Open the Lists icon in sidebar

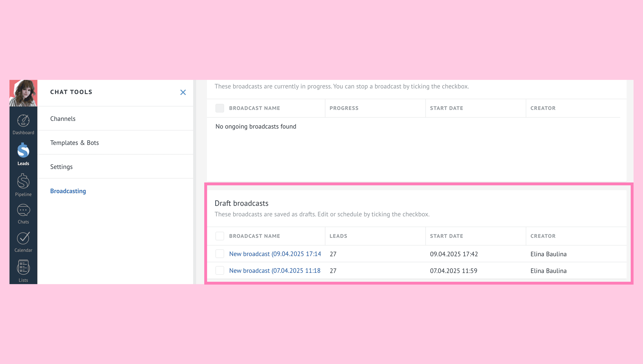tap(23, 267)
